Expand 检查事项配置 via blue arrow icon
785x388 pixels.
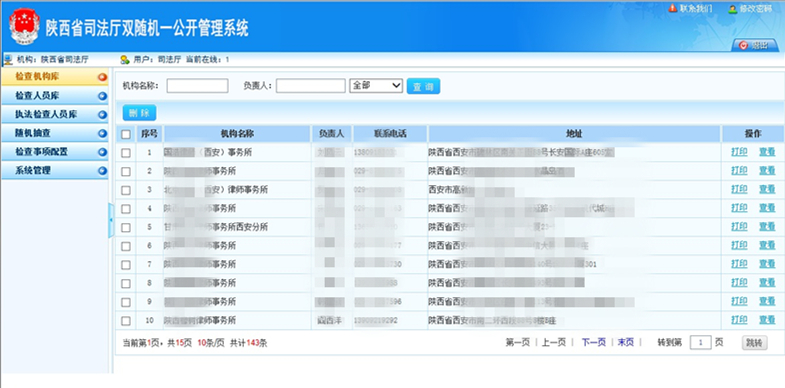tap(103, 152)
